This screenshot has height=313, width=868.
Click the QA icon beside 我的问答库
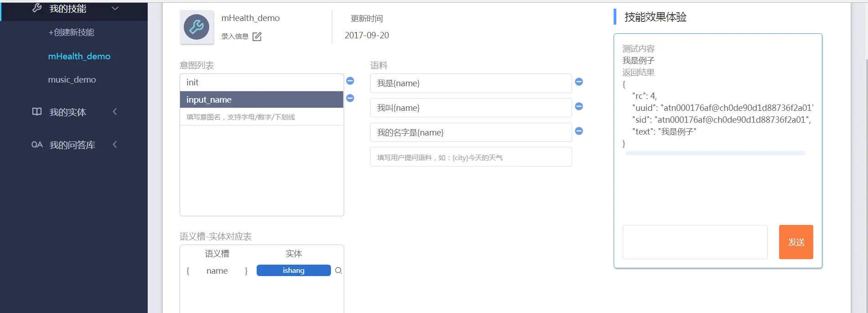(x=37, y=145)
